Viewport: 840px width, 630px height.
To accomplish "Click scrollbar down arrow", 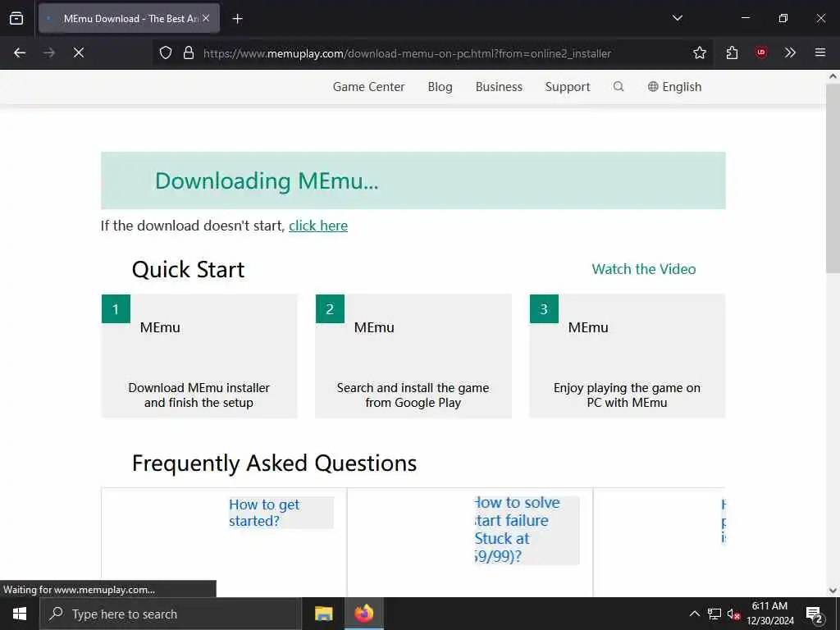I will pos(833,591).
